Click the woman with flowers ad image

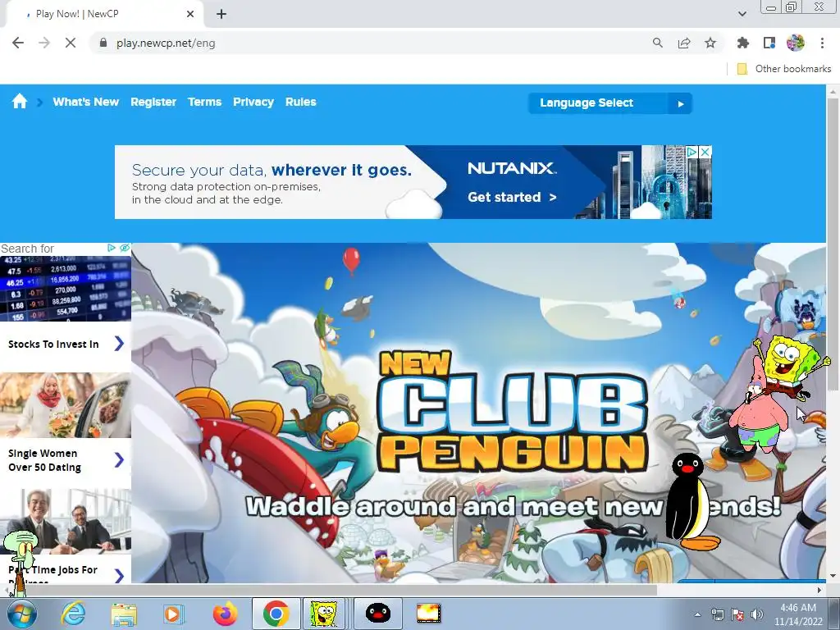66,405
